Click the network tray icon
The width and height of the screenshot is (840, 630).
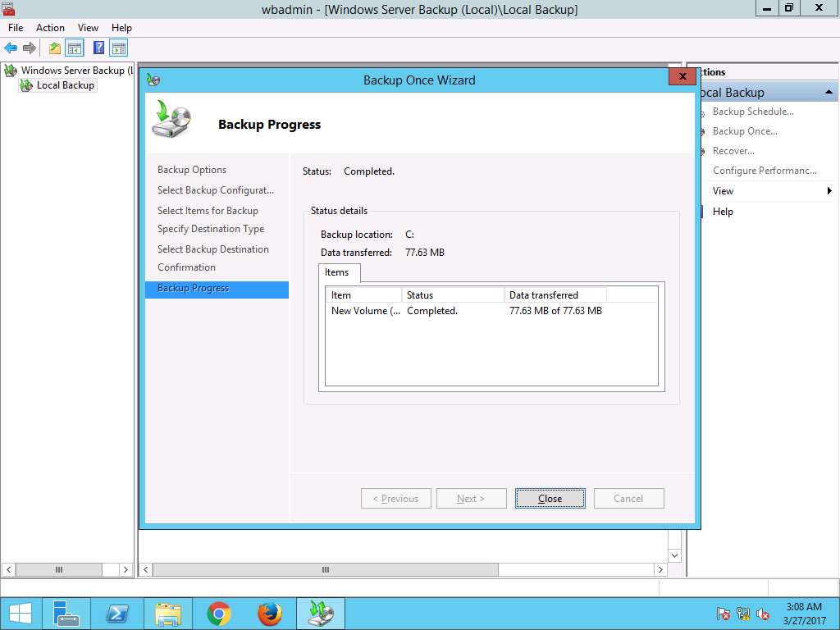click(x=743, y=614)
